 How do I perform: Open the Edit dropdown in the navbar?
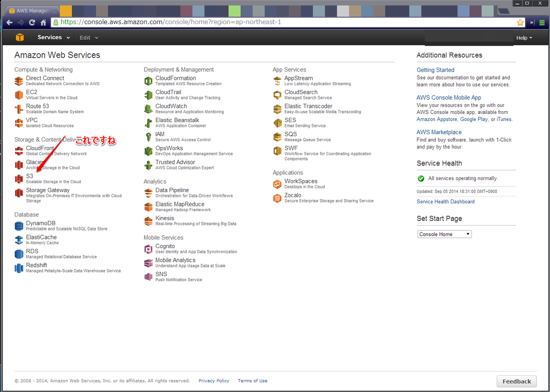89,38
